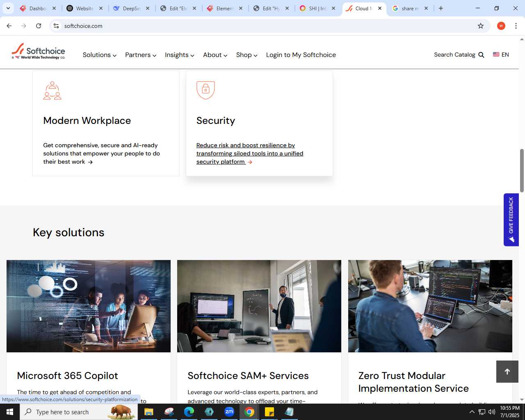
Task: Expand the Shop menu
Action: (247, 55)
